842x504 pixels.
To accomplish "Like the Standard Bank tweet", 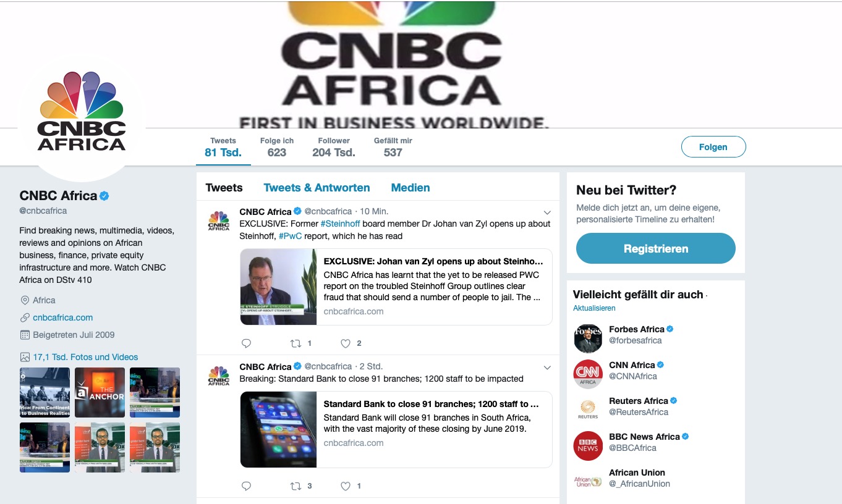I will [x=346, y=486].
